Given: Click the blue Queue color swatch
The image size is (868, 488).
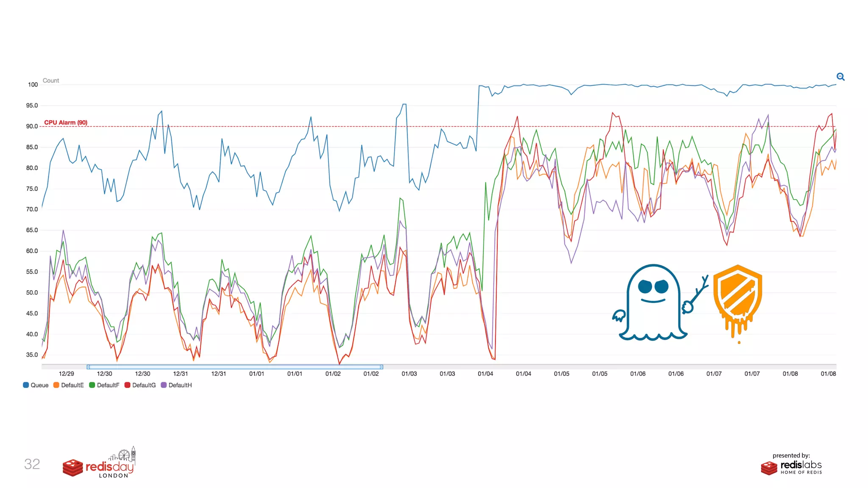Looking at the screenshot, I should [26, 385].
